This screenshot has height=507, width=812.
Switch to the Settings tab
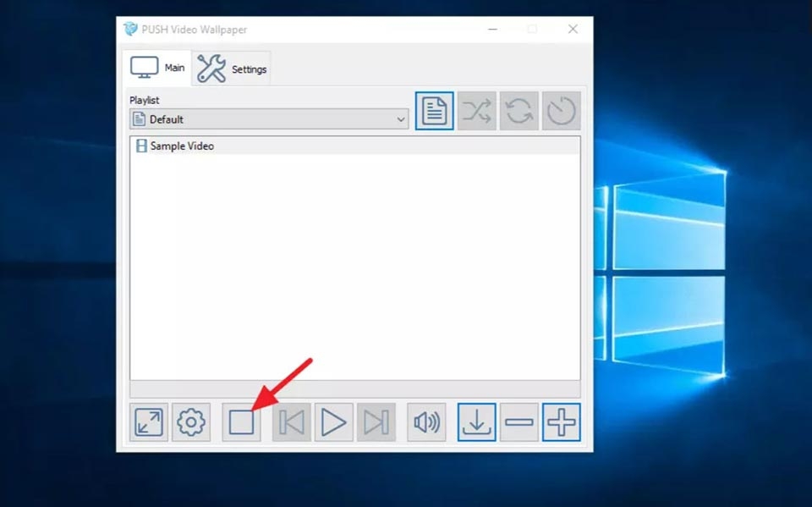(x=231, y=68)
